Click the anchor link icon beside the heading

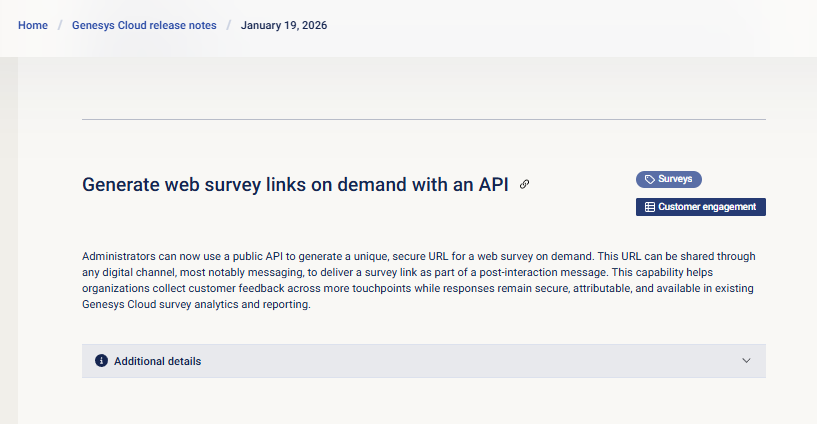coord(524,185)
